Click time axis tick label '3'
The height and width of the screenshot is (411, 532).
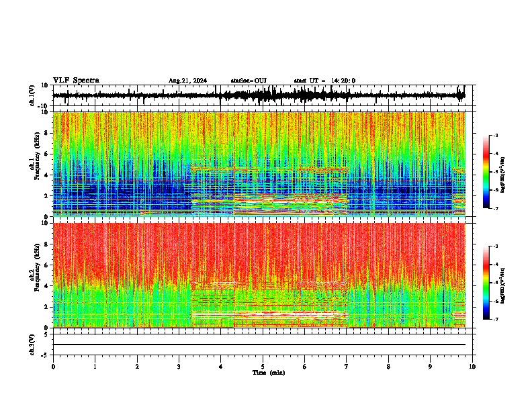(x=179, y=367)
